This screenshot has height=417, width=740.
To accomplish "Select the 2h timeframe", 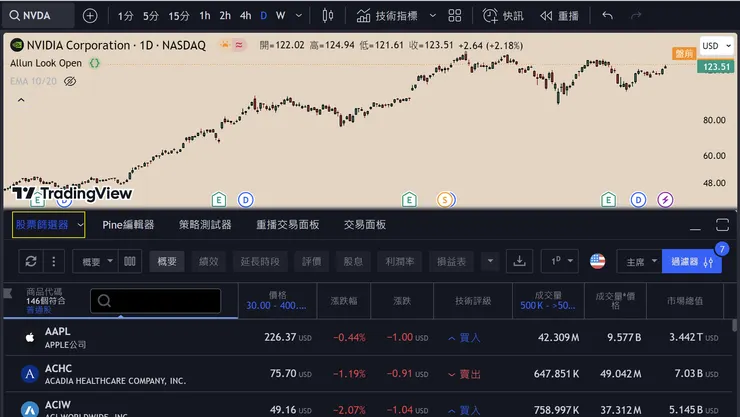I will click(x=225, y=16).
